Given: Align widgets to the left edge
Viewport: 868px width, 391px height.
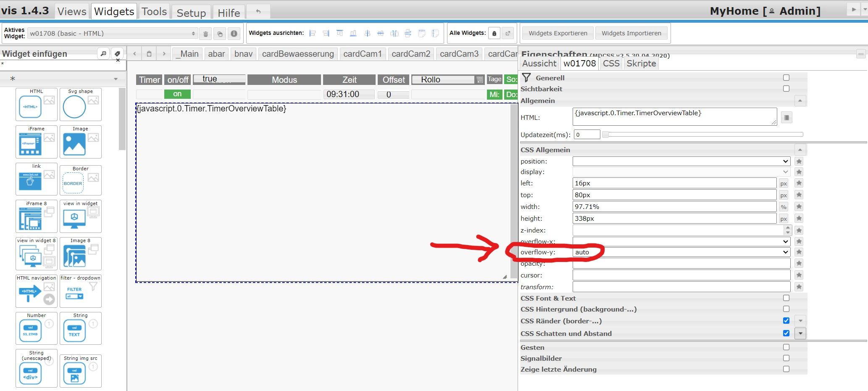Looking at the screenshot, I should click(x=312, y=33).
